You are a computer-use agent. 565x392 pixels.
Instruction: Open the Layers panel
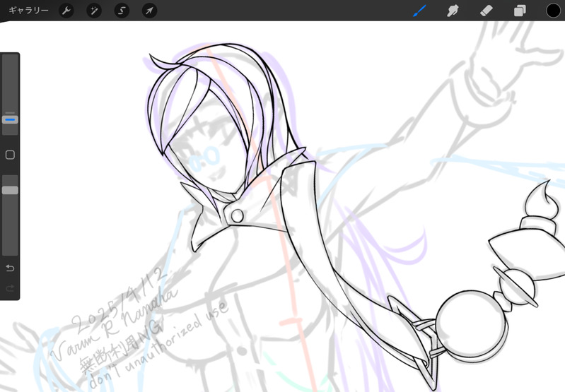click(520, 11)
